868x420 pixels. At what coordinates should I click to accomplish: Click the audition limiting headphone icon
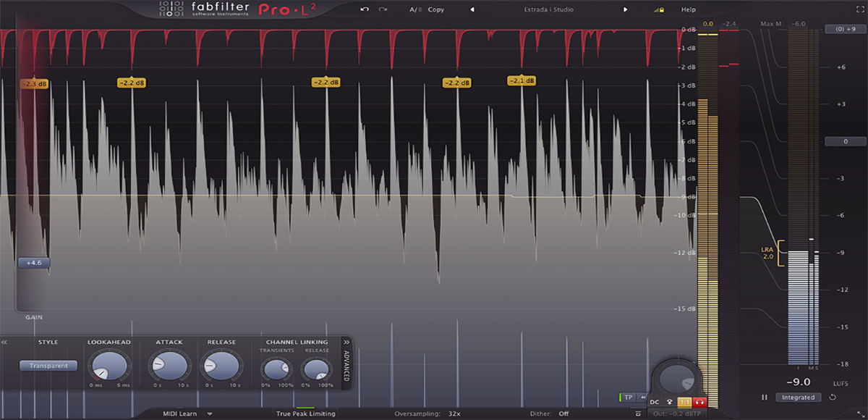click(698, 400)
